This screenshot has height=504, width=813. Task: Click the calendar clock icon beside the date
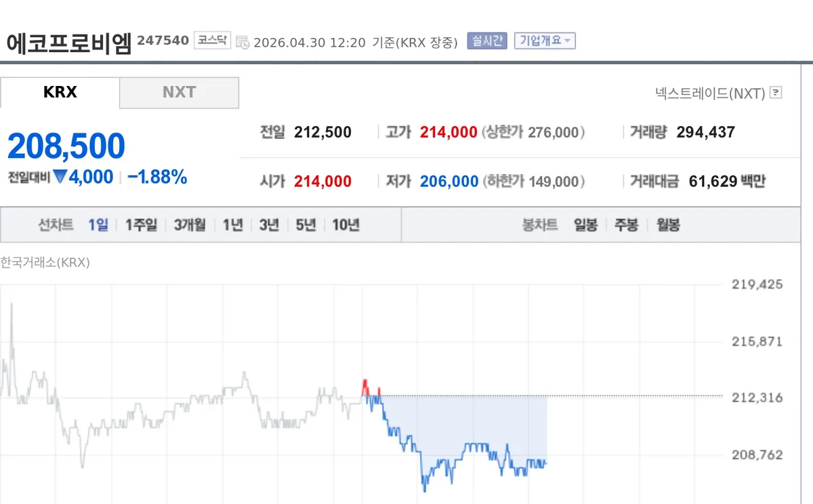pyautogui.click(x=243, y=42)
